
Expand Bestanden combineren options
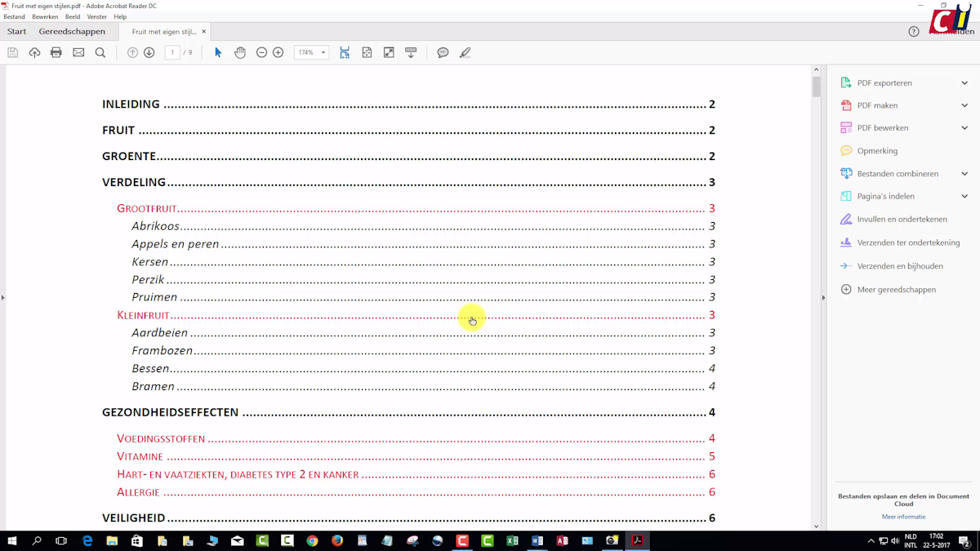964,174
